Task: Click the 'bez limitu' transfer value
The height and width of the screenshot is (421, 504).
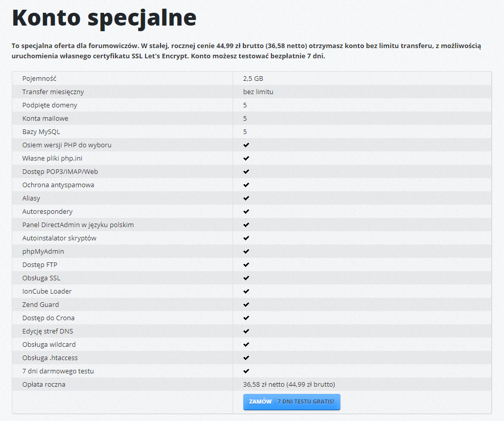Action: tap(258, 92)
